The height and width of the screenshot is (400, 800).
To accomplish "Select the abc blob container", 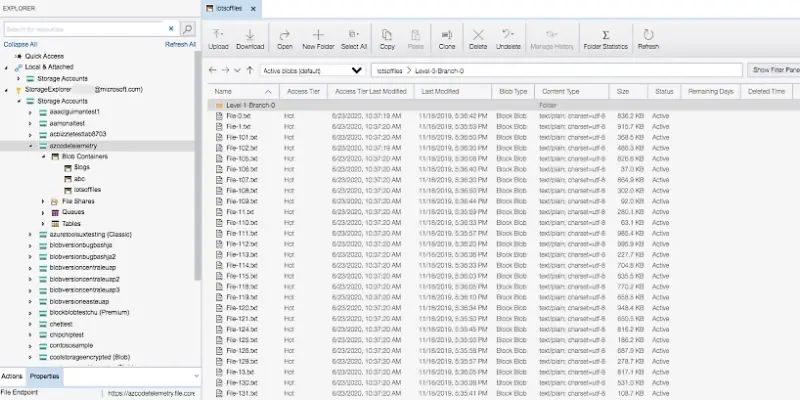I will click(79, 179).
